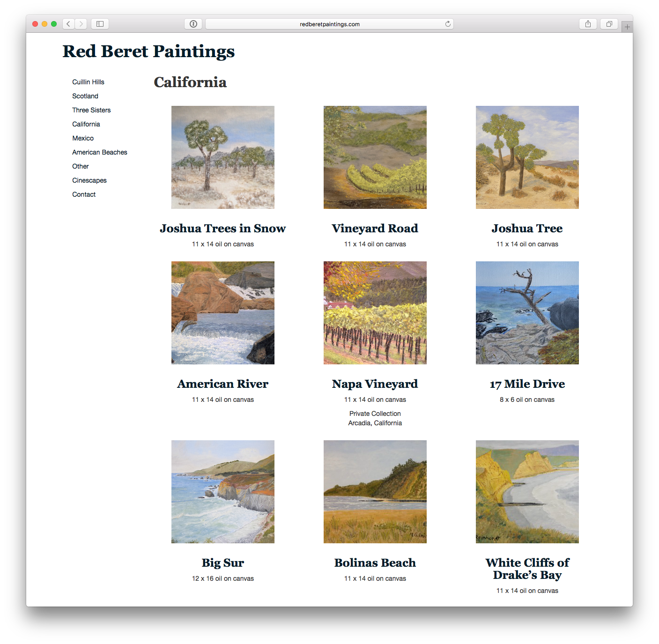The height and width of the screenshot is (644, 659).
Task: Click the redberetpaintings.com address bar
Action: tap(329, 24)
